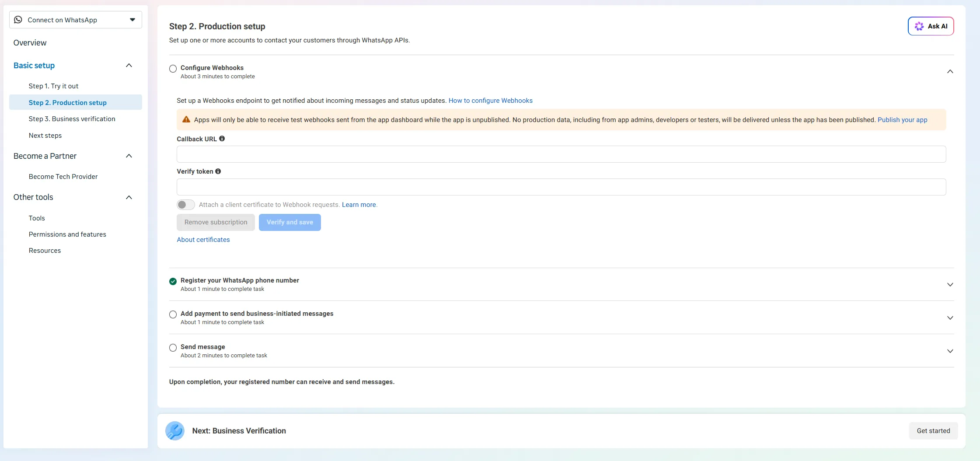Open the About certificates link
The width and height of the screenshot is (980, 461).
click(203, 240)
